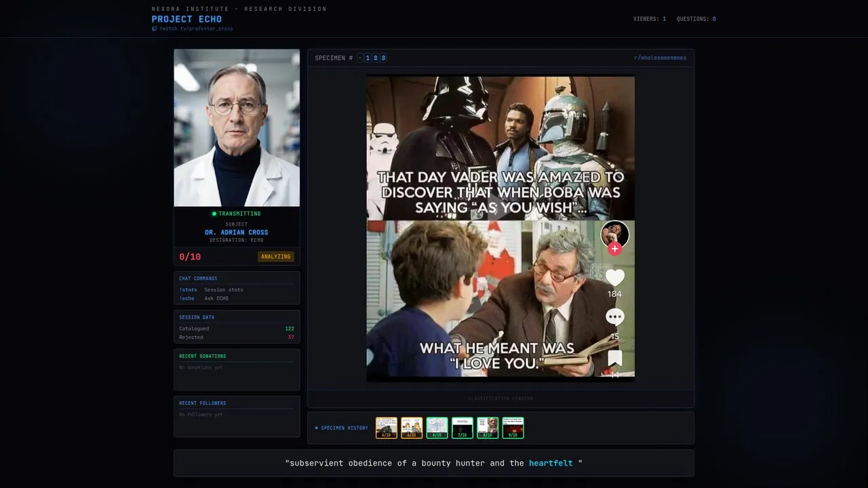Click the VIEWERS: 1 counter

[650, 19]
